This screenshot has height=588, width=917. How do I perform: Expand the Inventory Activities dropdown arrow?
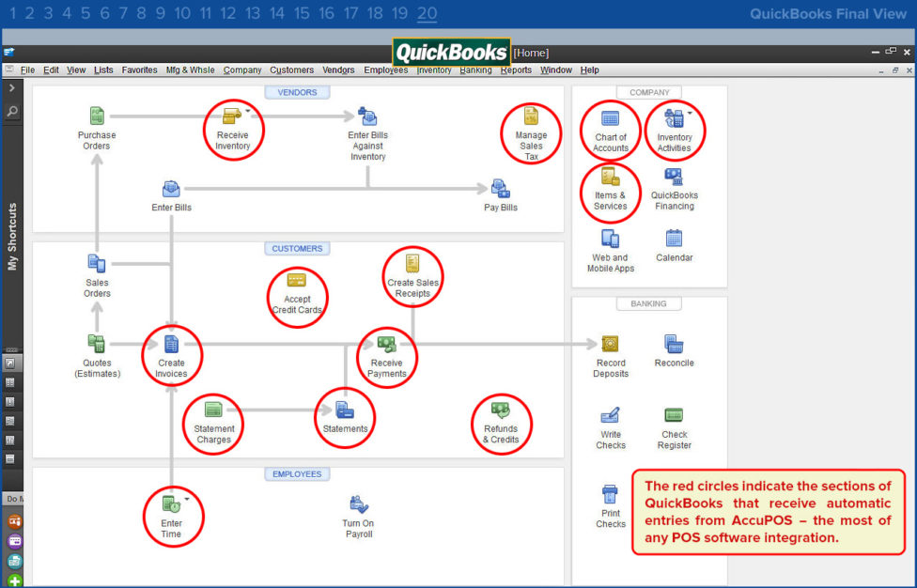[x=690, y=113]
